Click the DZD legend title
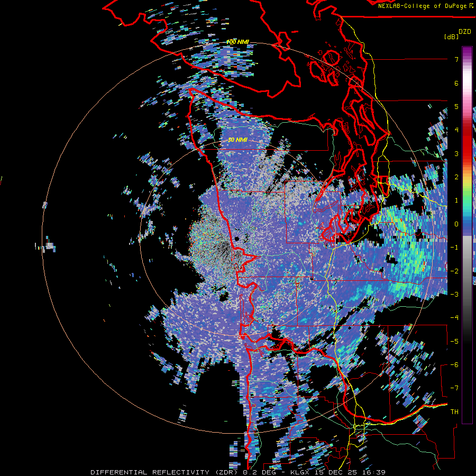 [465, 32]
